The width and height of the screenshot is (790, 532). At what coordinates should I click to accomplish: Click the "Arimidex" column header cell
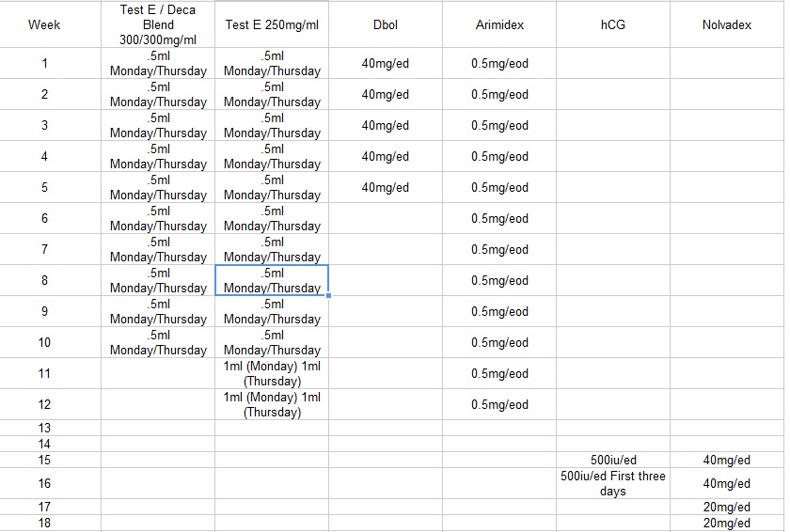(x=499, y=24)
